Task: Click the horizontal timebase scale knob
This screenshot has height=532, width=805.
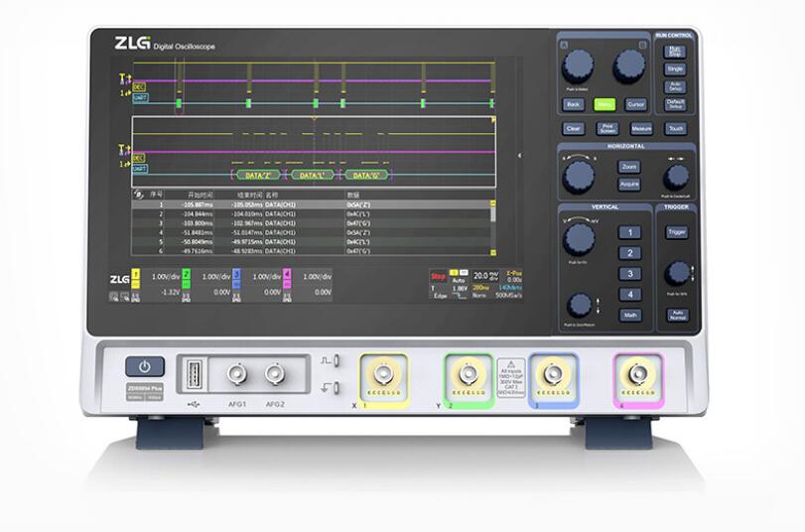Action: [x=579, y=177]
